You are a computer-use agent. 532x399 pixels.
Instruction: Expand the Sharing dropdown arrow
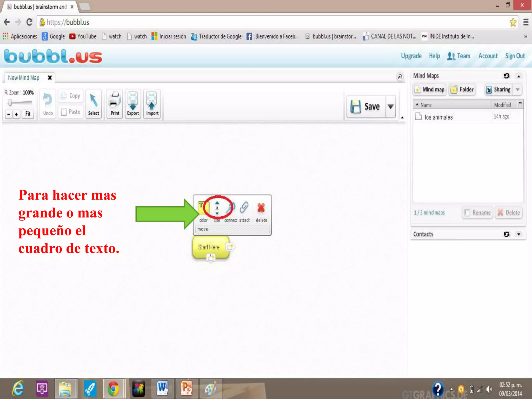coord(517,90)
